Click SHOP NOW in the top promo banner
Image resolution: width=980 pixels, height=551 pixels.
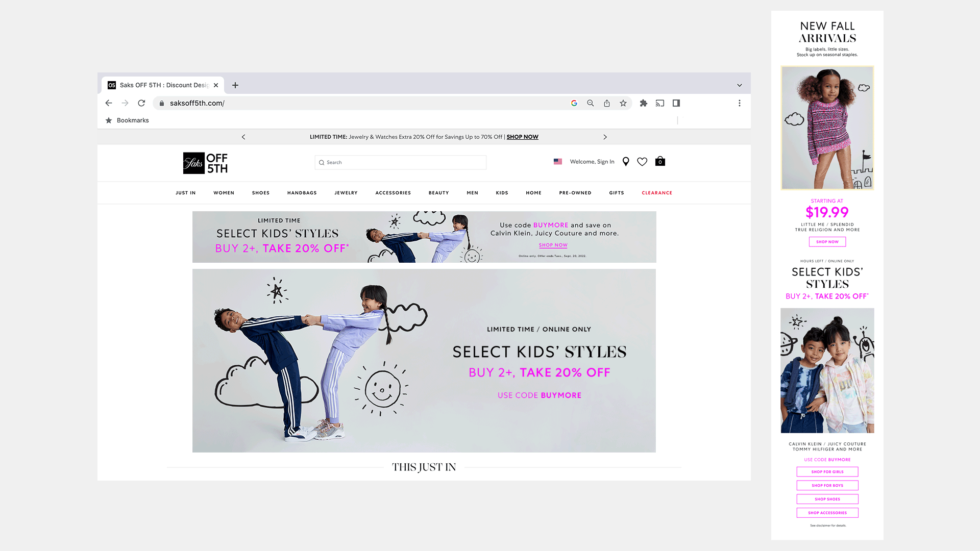[522, 137]
